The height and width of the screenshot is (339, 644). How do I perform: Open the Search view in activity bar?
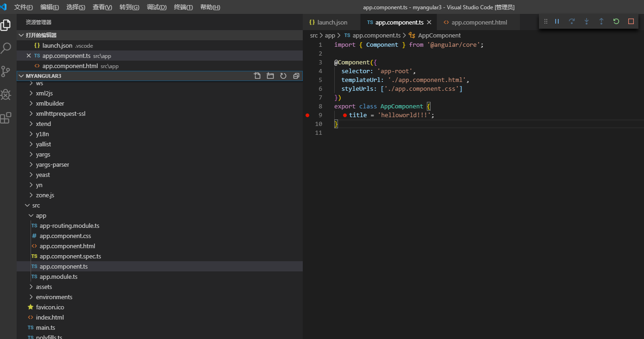pyautogui.click(x=6, y=48)
